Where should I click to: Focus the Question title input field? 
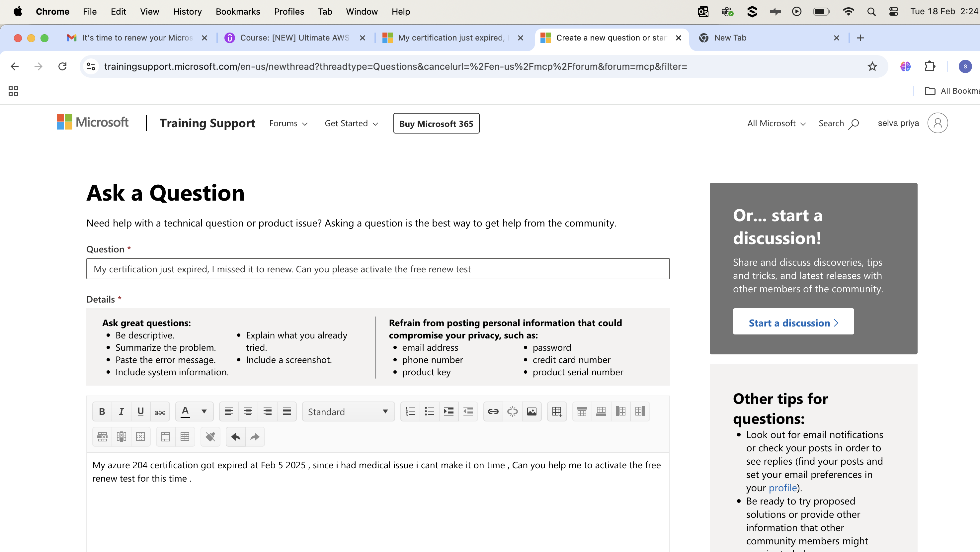point(378,269)
